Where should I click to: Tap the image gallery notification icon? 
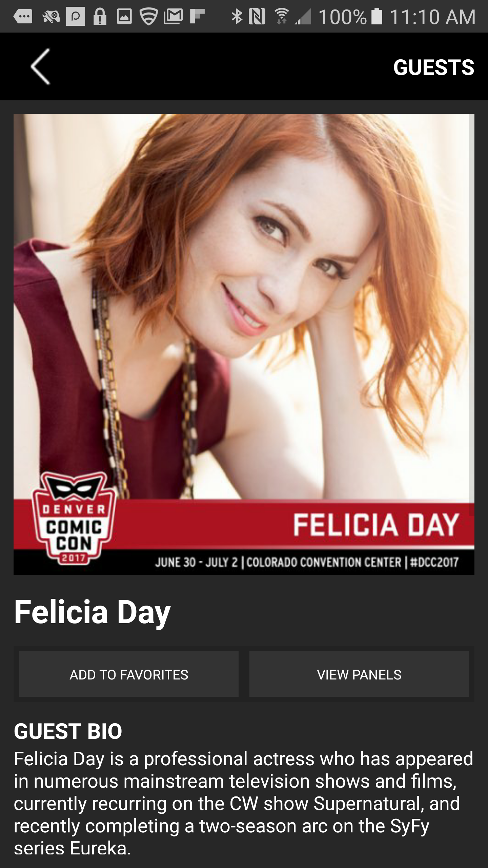[x=124, y=17]
